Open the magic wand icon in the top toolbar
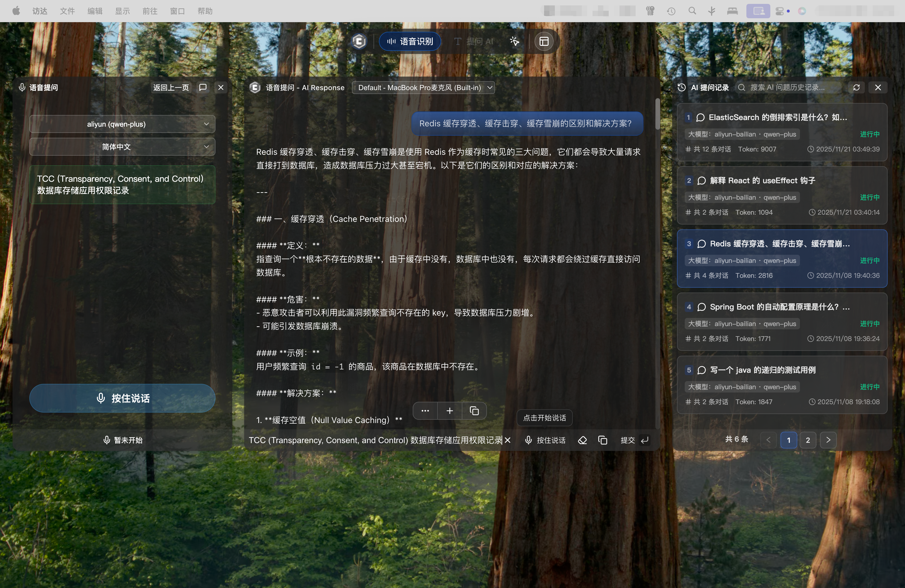The image size is (905, 588). [x=514, y=41]
